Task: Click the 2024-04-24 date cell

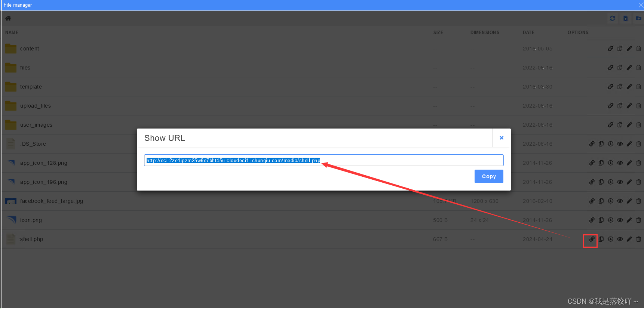Action: (537, 239)
